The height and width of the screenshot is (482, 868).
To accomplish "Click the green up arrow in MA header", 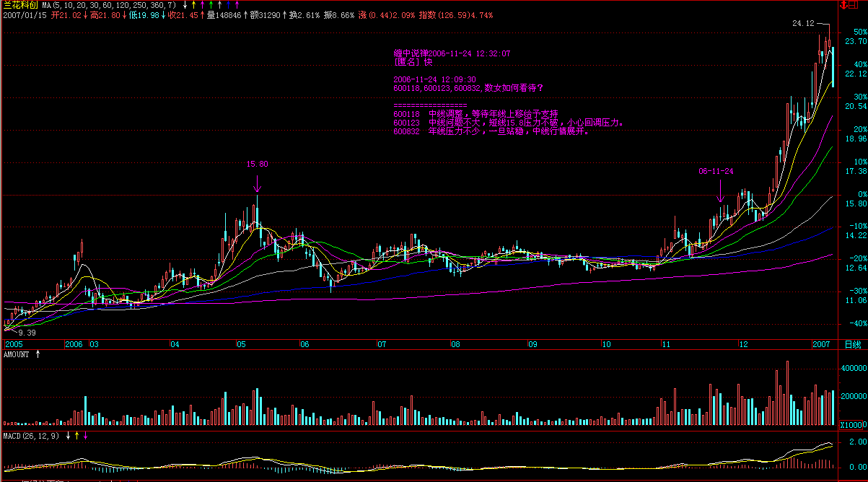I will (211, 4).
